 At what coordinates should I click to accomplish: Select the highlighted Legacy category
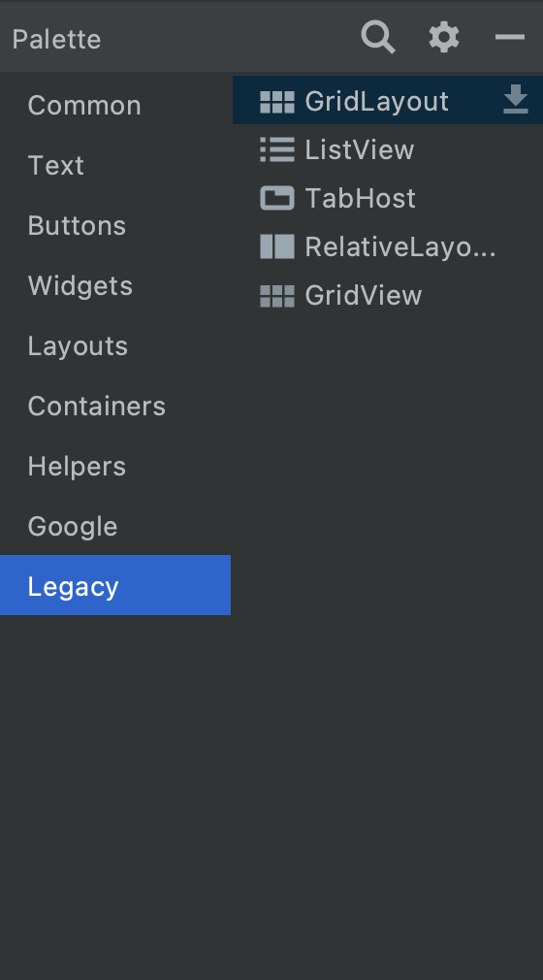[115, 585]
